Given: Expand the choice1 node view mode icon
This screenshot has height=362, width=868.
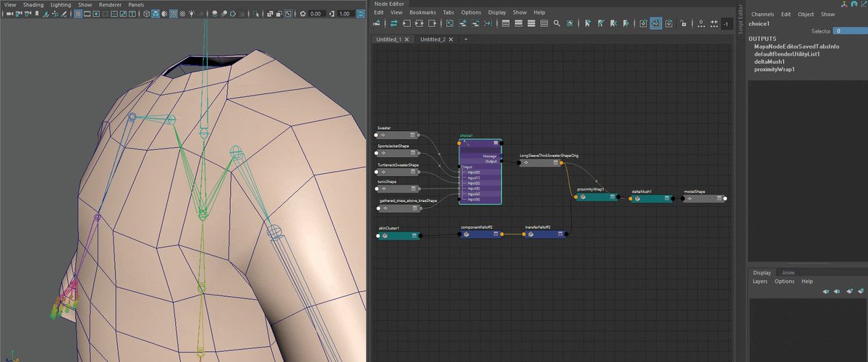Looking at the screenshot, I should 495,143.
